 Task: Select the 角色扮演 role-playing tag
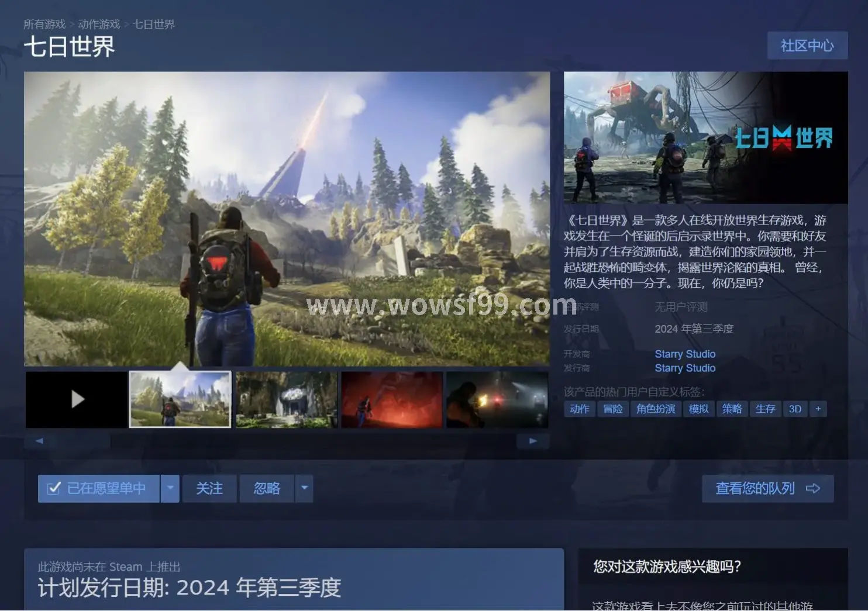[x=656, y=409]
